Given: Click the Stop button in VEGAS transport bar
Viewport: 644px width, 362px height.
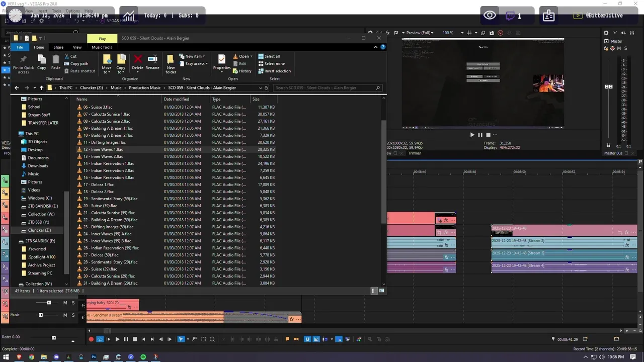Looking at the screenshot, I should [134, 339].
